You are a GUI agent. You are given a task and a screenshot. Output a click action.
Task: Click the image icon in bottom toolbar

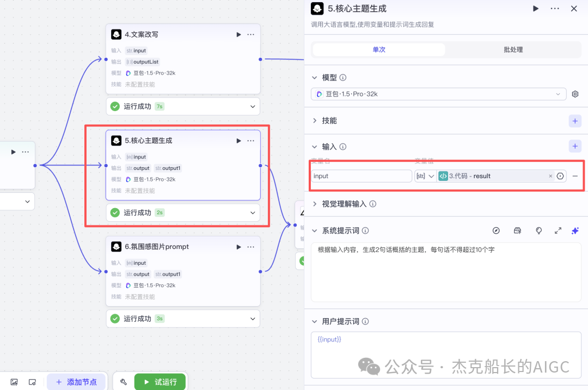[14, 382]
